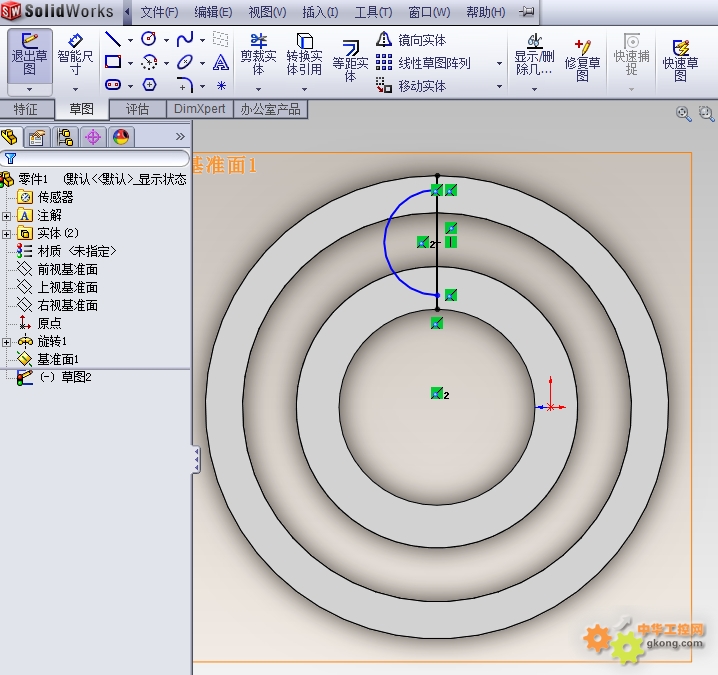The width and height of the screenshot is (718, 675).
Task: Click Display/Delete Relations (显示/删除几何关系)
Action: click(x=534, y=55)
